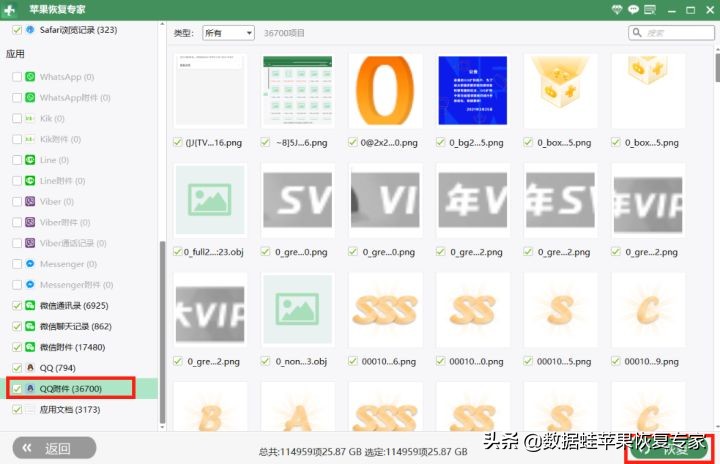Click the Viber app icon

point(30,202)
